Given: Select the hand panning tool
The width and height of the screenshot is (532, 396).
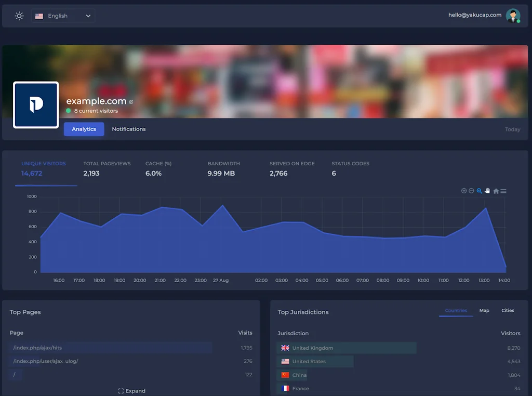Looking at the screenshot, I should (487, 191).
